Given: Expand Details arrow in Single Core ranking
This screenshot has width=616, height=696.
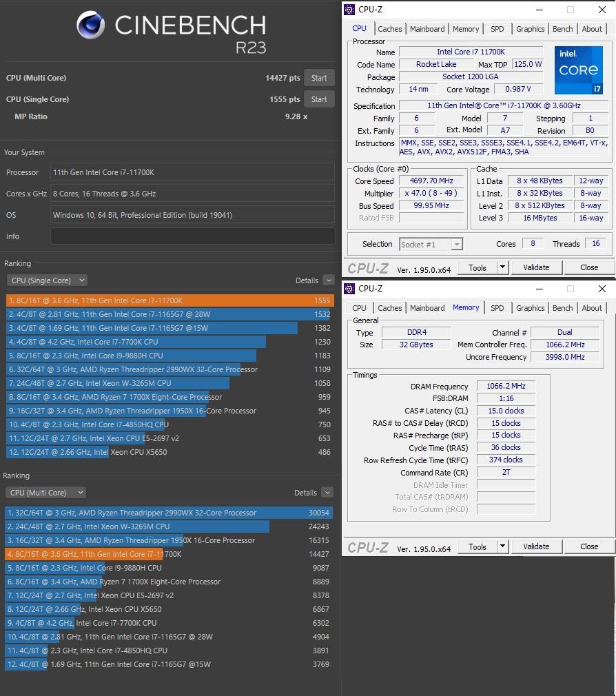Looking at the screenshot, I should pos(329,280).
